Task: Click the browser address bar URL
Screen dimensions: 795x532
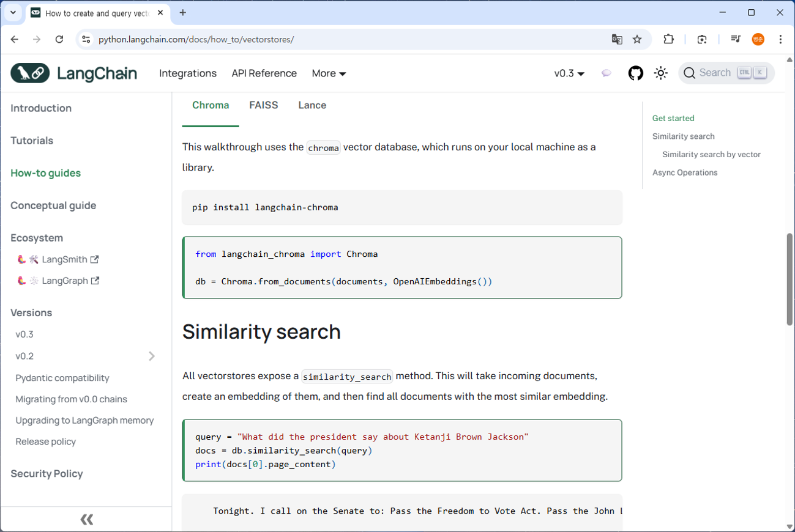Action: tap(196, 39)
